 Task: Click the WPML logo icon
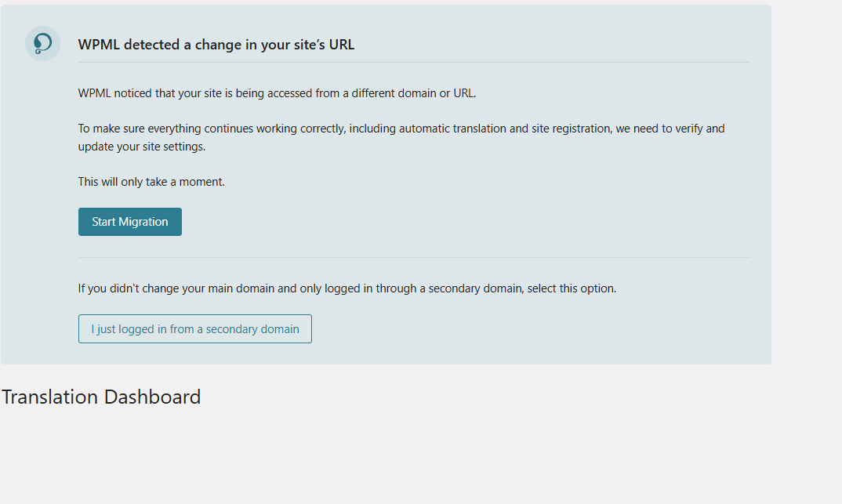42,43
